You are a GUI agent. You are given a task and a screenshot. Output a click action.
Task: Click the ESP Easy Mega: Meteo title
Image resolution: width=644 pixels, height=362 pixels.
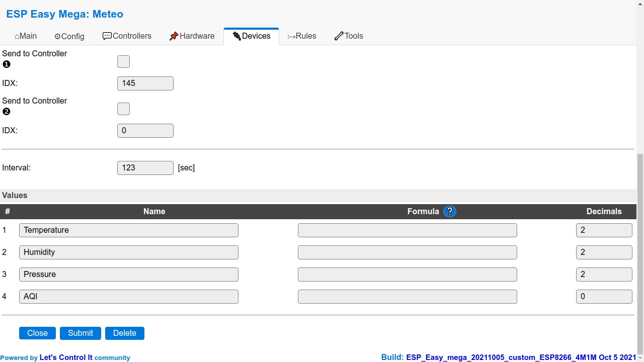(64, 14)
